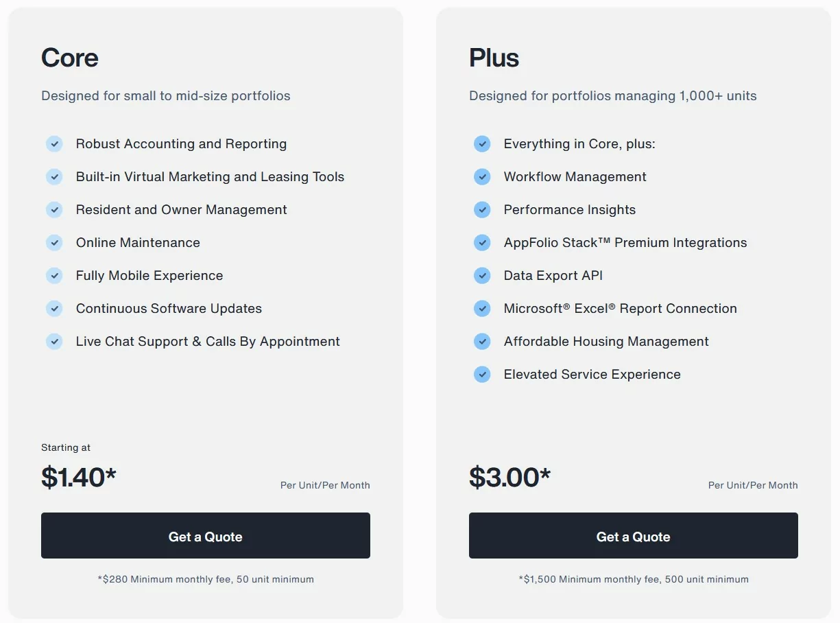Screen dimensions: 840x623
Task: Click AppFolio Stack Premium Integrations text
Action: coord(625,243)
